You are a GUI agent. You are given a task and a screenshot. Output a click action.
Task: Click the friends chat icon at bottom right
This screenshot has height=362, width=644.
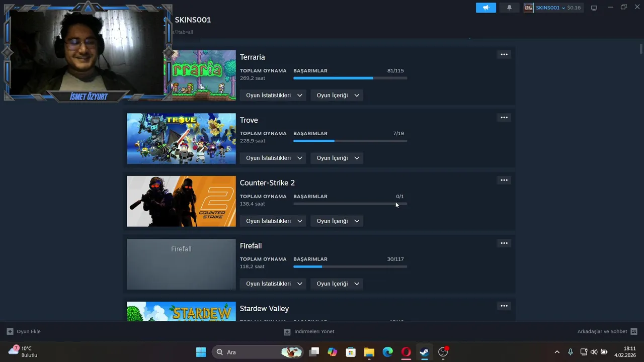pyautogui.click(x=634, y=331)
